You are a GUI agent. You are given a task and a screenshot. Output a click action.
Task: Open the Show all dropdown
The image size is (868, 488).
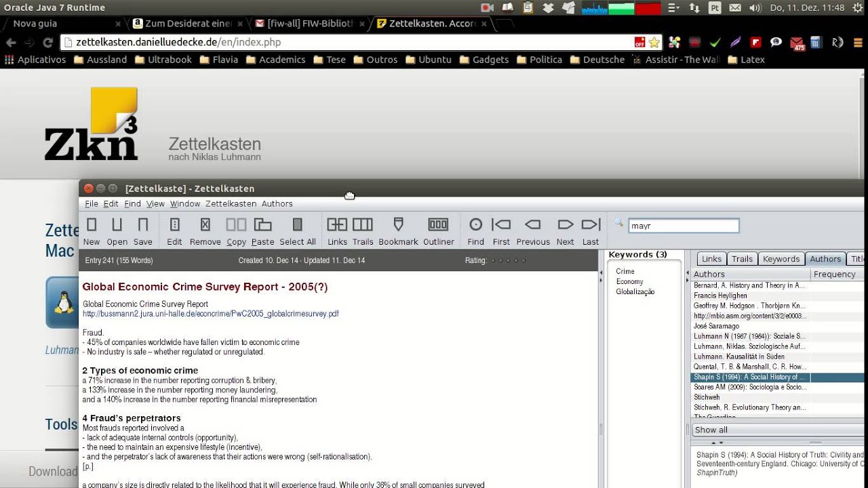point(777,430)
